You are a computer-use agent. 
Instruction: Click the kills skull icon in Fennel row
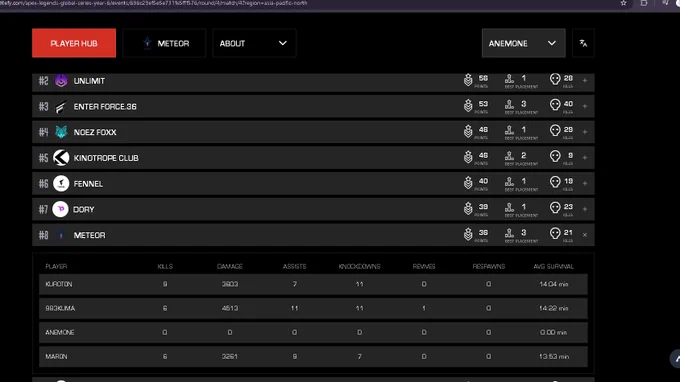[x=555, y=182]
